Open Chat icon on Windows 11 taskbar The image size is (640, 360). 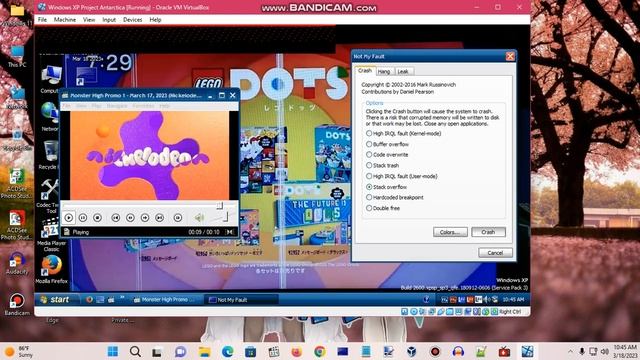click(180, 351)
